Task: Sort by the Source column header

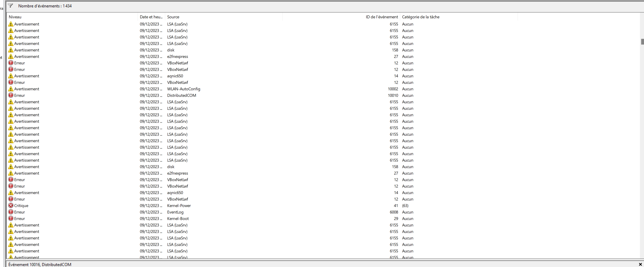Action: [x=173, y=17]
